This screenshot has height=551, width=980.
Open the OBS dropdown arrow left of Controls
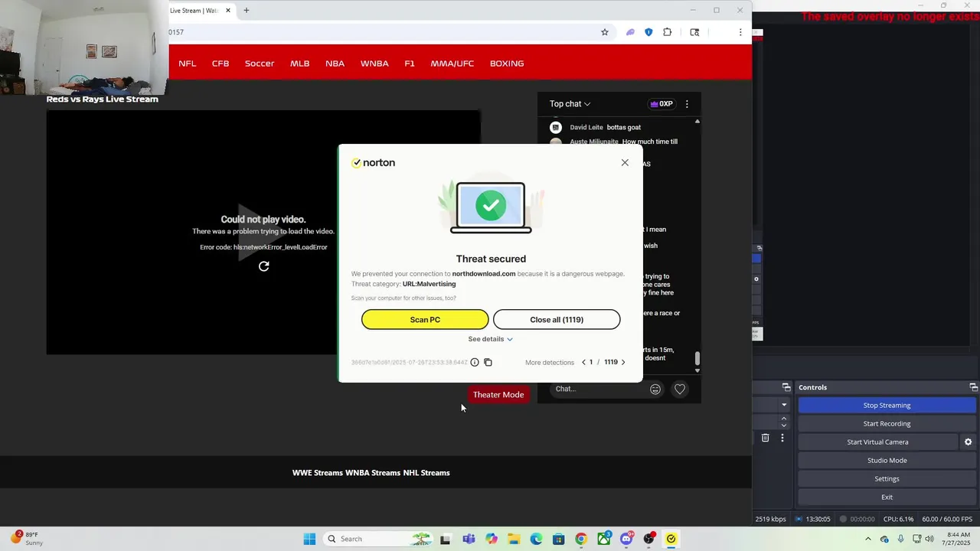(784, 405)
